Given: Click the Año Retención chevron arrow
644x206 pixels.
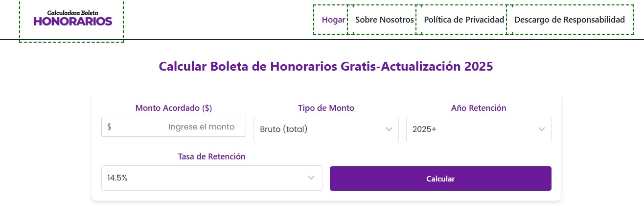Looking at the screenshot, I should [542, 129].
